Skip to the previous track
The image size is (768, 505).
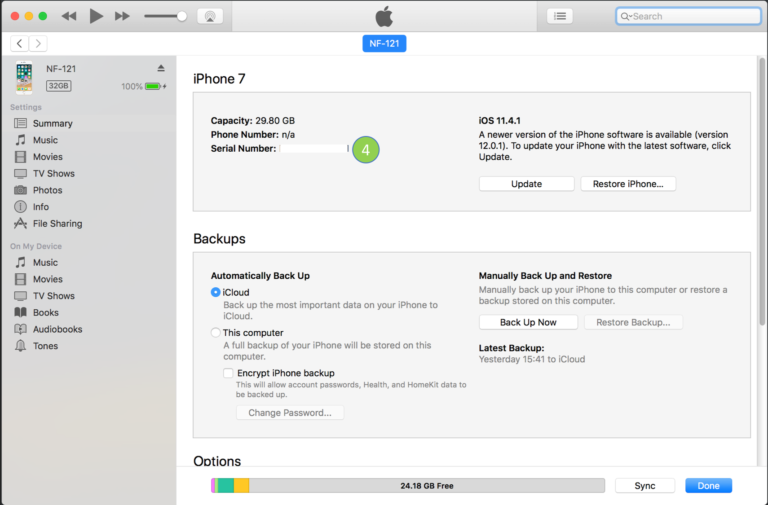[x=69, y=16]
